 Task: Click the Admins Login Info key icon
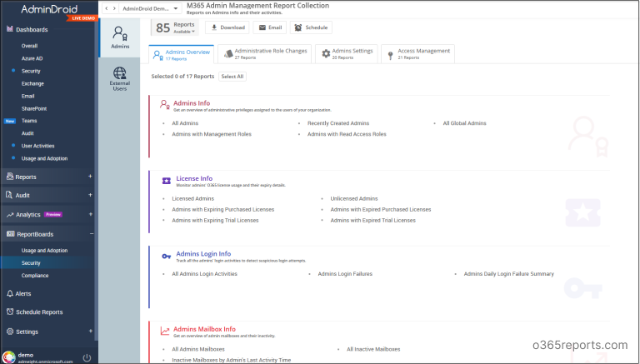[166, 257]
